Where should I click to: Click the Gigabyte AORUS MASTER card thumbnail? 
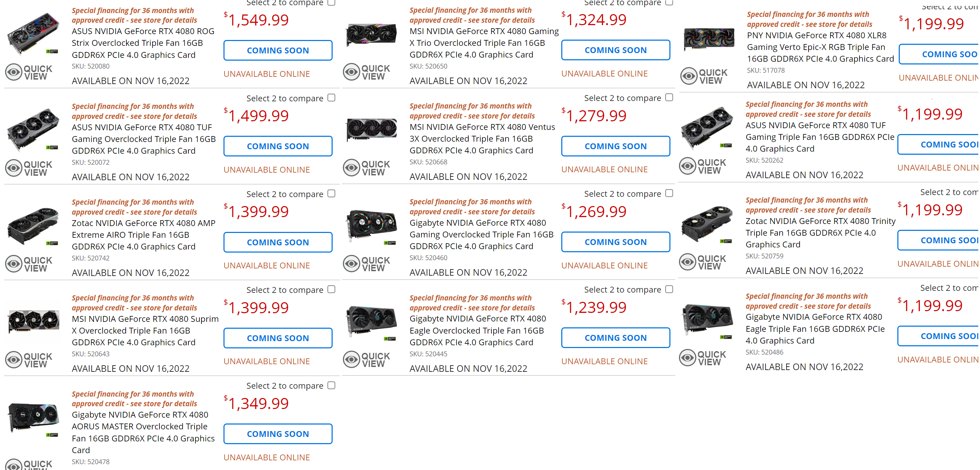point(33,418)
